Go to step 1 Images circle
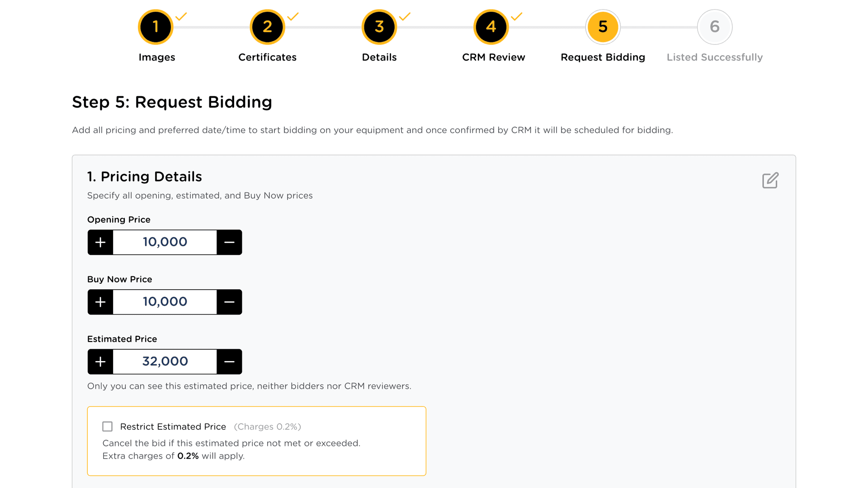 point(156,27)
